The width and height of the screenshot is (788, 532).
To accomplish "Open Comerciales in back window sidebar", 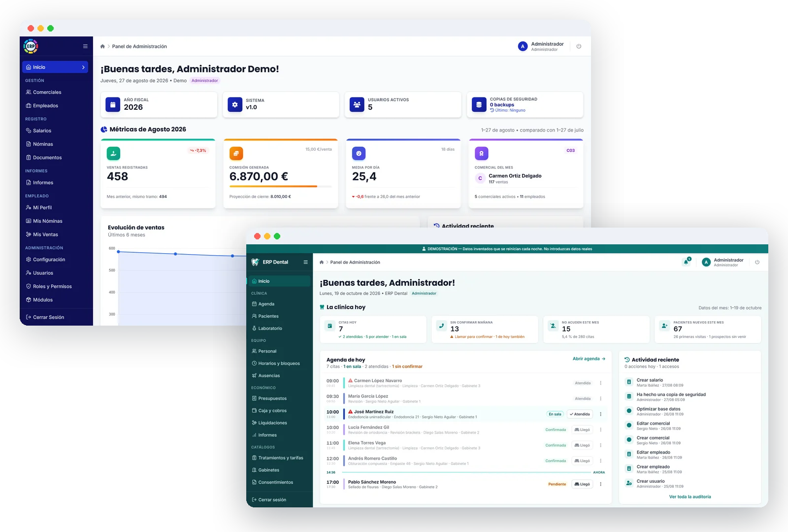I will coord(55,92).
